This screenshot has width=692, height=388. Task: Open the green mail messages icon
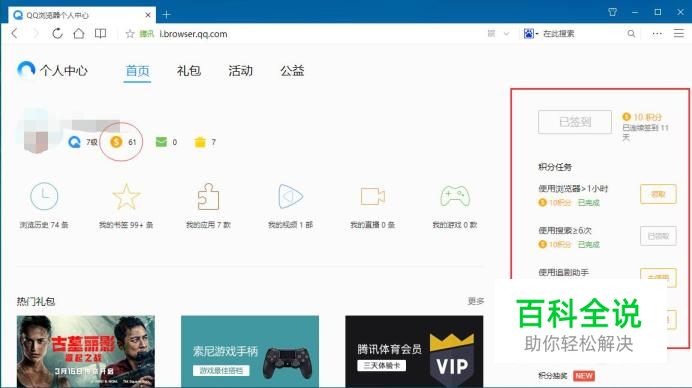click(x=161, y=142)
